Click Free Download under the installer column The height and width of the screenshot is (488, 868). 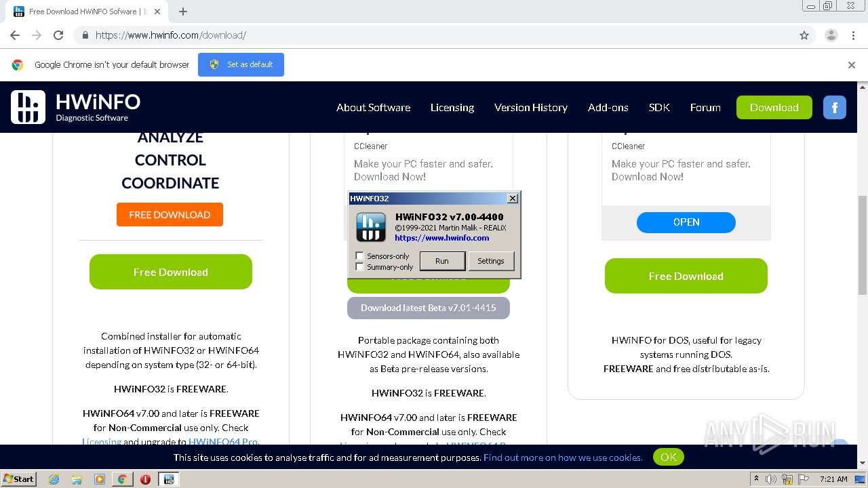pos(171,272)
